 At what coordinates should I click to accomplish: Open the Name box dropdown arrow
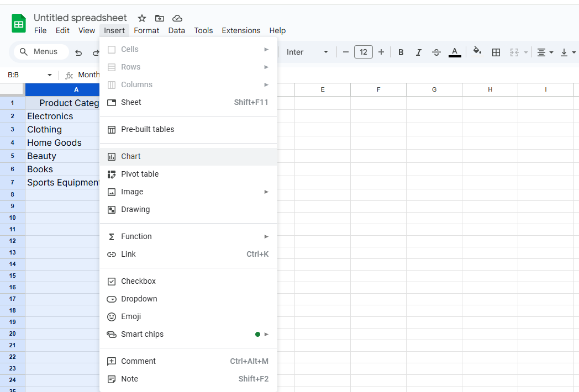click(x=50, y=75)
